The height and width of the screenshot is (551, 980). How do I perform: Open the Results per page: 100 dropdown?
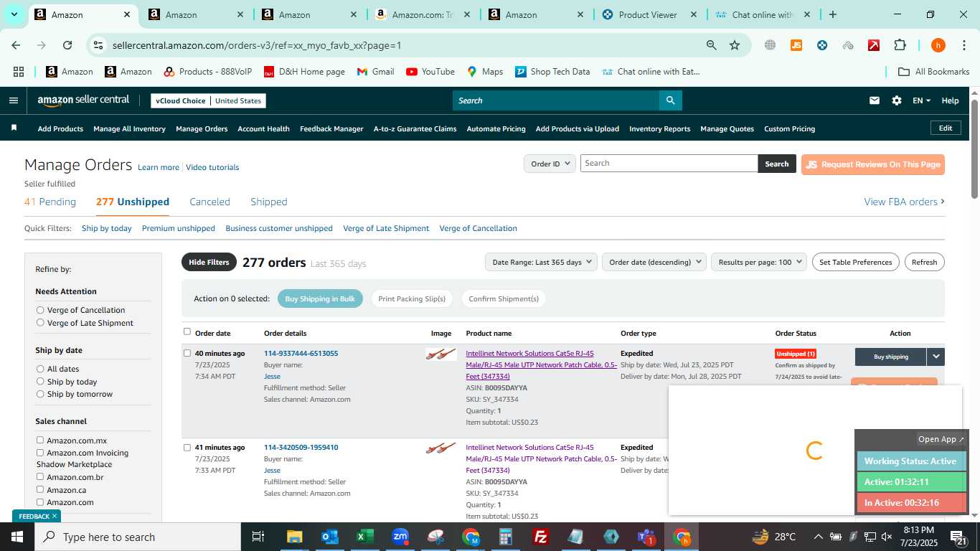pos(759,262)
